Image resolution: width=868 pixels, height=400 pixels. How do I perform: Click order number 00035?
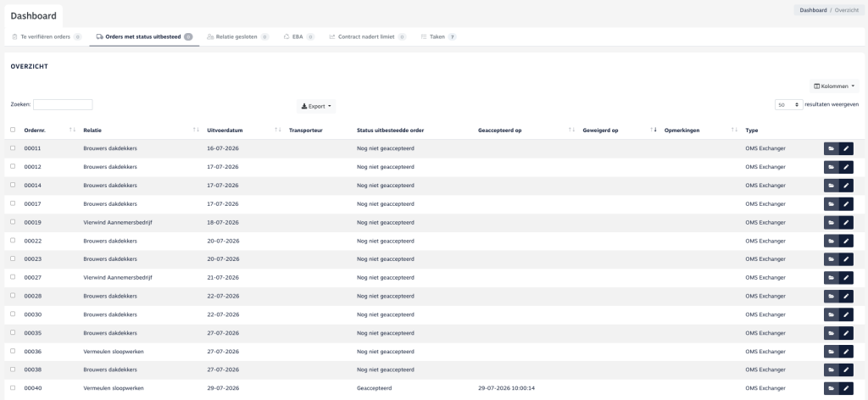(x=33, y=333)
